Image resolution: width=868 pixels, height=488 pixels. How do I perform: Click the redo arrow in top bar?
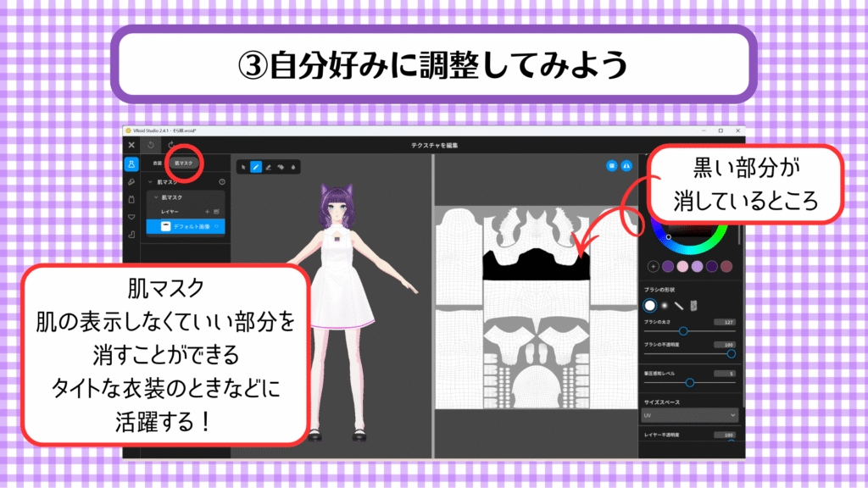(x=170, y=145)
